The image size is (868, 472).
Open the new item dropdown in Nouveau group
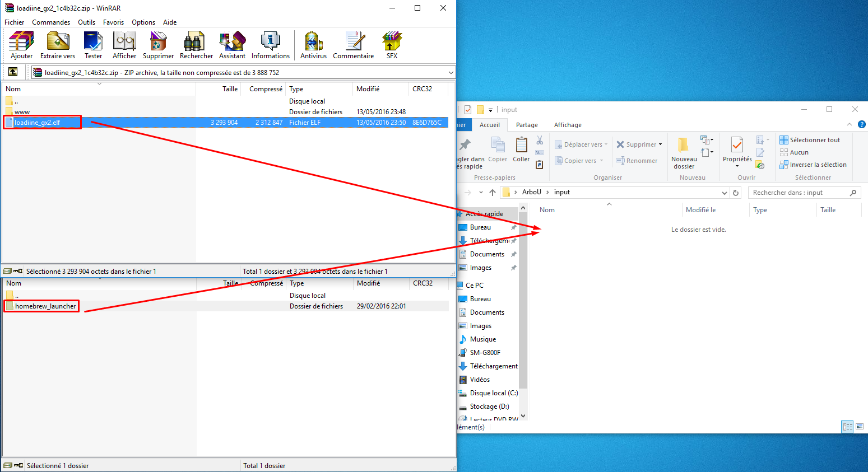pos(707,140)
